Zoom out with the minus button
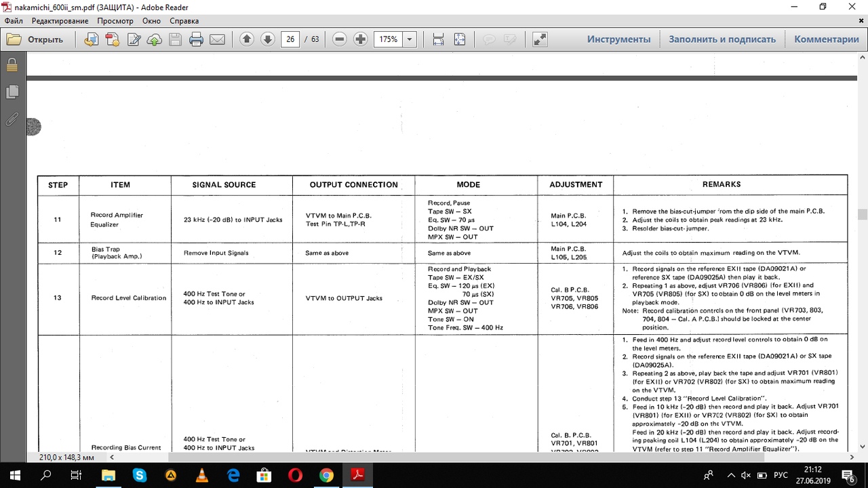The height and width of the screenshot is (488, 868). [x=340, y=39]
